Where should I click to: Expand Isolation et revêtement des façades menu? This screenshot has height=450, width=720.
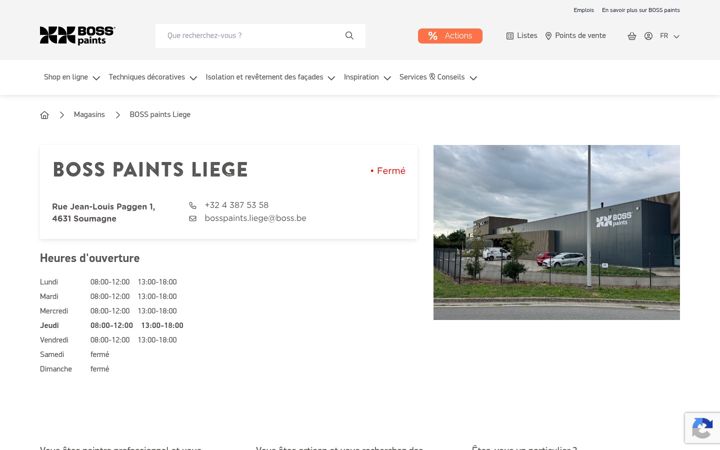pos(270,77)
